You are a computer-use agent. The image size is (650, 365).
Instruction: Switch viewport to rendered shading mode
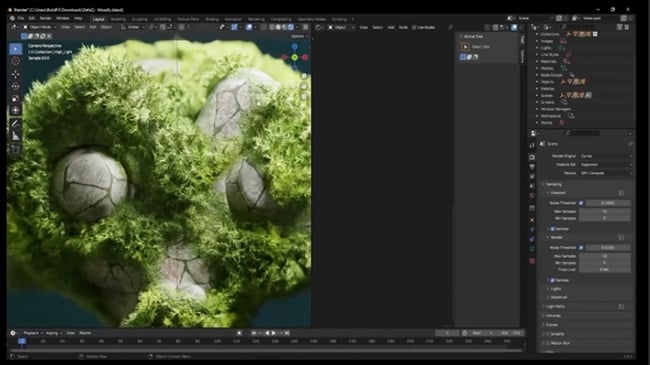click(x=291, y=27)
